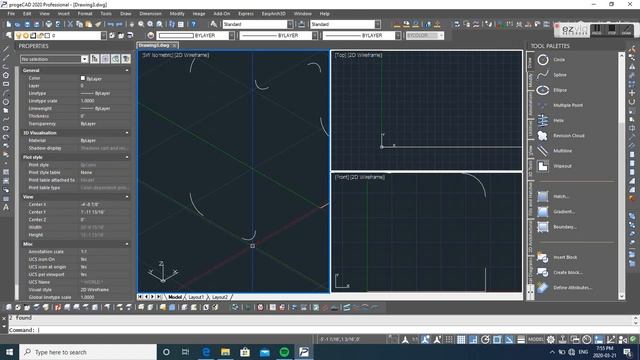Click the Save icon in the standard toolbar
The image size is (640, 360).
(27, 24)
